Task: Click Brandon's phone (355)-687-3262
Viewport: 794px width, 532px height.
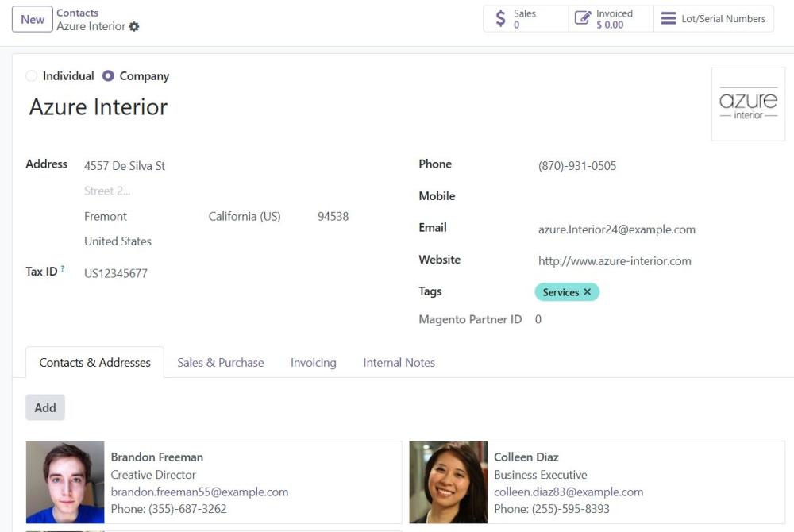Action: [187, 509]
